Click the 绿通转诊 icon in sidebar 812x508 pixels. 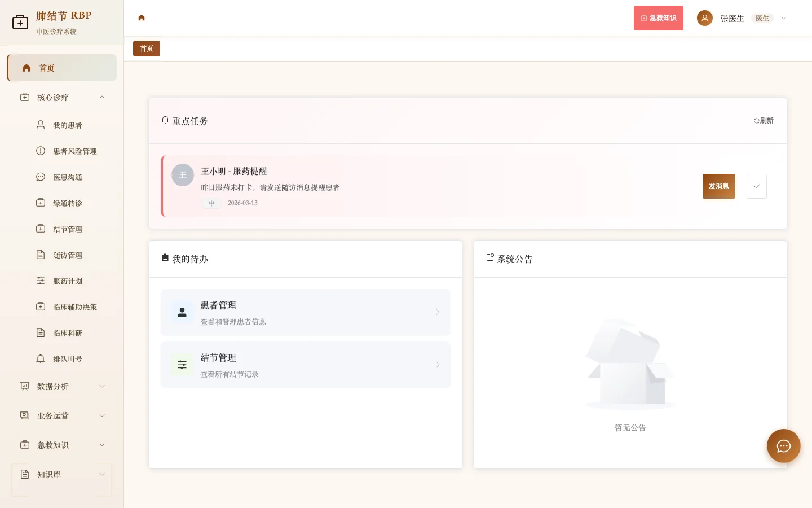coord(41,203)
